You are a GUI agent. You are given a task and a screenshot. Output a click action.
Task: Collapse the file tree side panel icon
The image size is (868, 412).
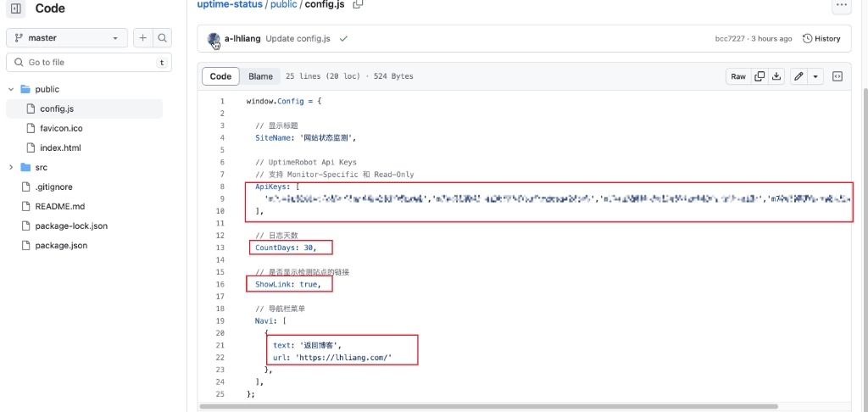(x=15, y=8)
